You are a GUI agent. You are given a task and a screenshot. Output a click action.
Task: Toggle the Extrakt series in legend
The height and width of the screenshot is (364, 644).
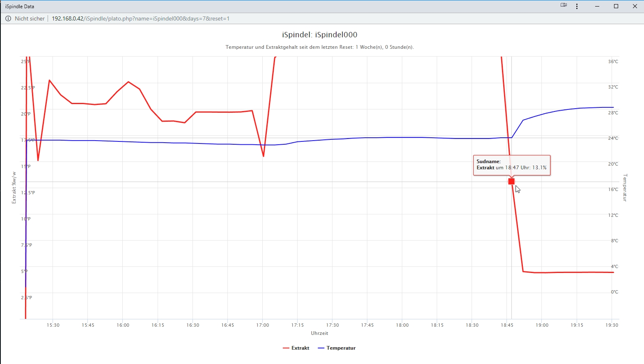coord(300,348)
